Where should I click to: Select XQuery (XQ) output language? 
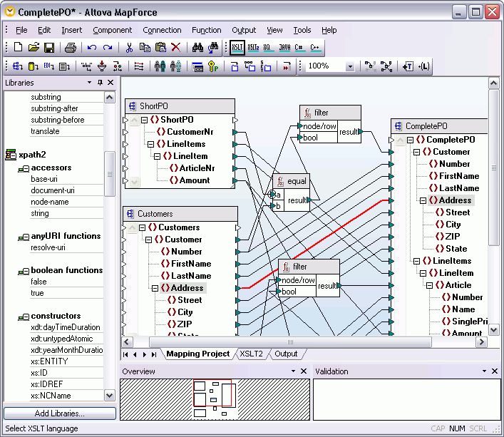[x=267, y=48]
